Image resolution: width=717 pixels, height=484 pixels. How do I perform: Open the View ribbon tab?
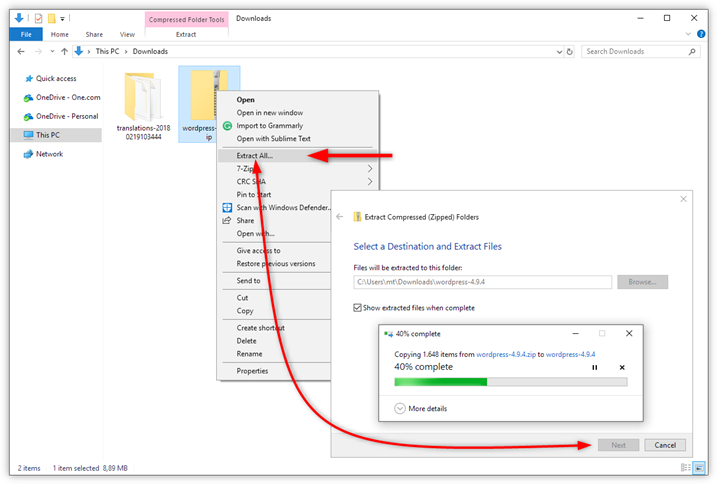(x=127, y=34)
